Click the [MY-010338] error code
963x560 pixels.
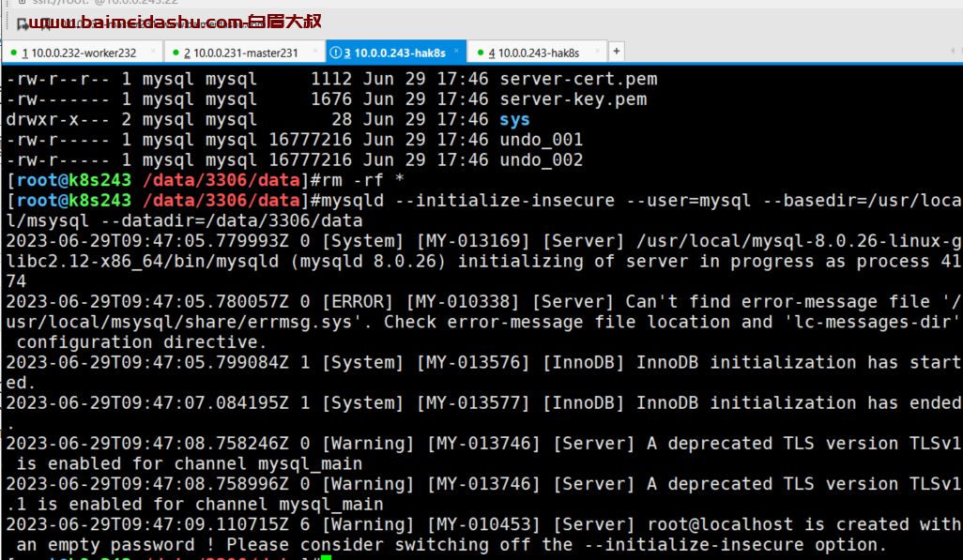pyautogui.click(x=463, y=302)
